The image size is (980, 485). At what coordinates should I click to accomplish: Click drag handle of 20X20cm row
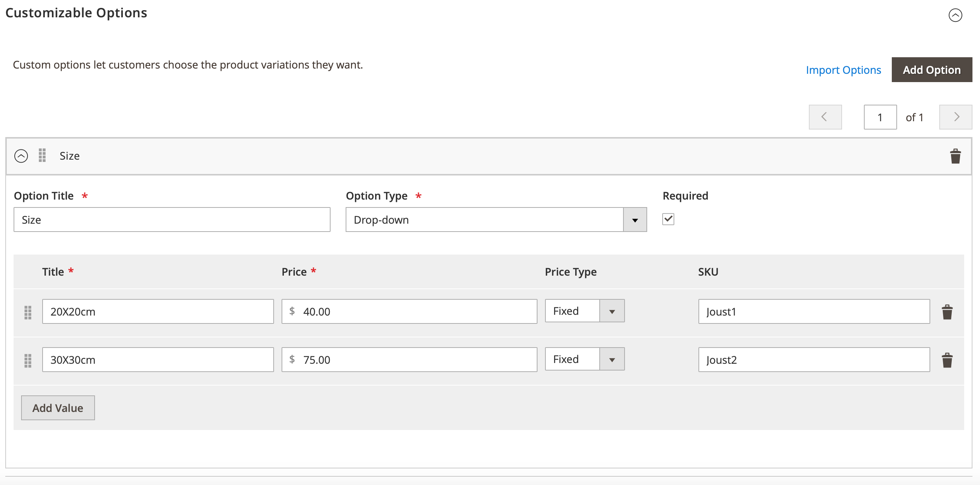click(x=28, y=312)
